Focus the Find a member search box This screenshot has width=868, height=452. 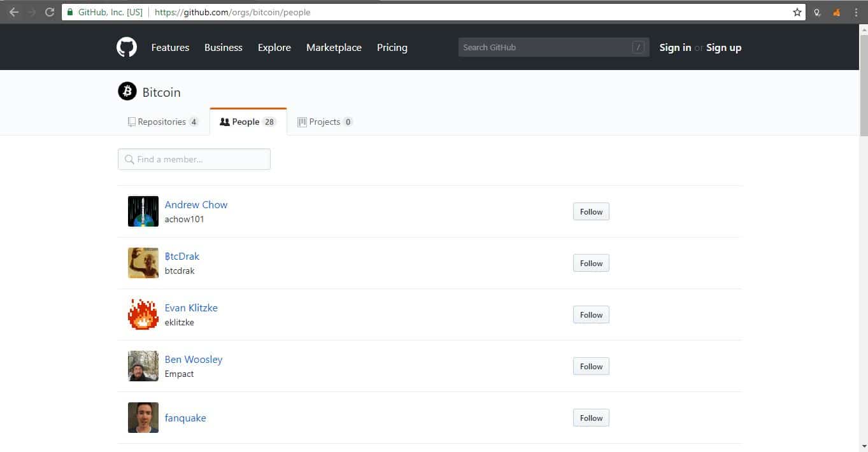tap(194, 159)
